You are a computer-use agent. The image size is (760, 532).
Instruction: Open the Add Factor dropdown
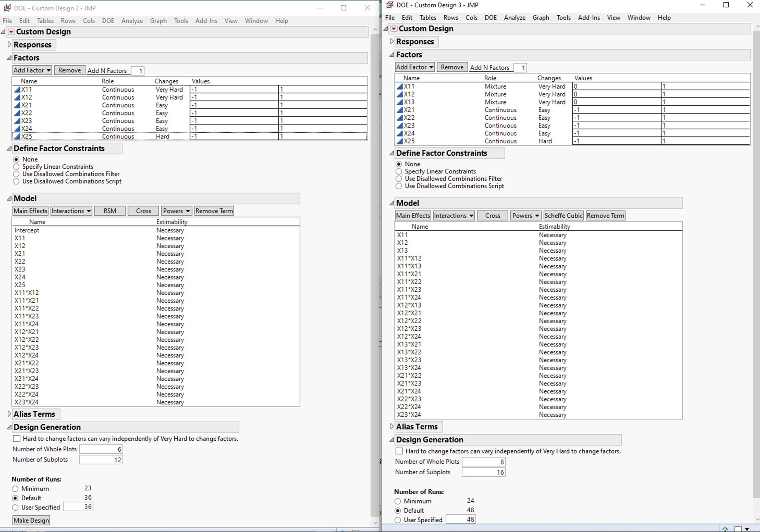[32, 70]
